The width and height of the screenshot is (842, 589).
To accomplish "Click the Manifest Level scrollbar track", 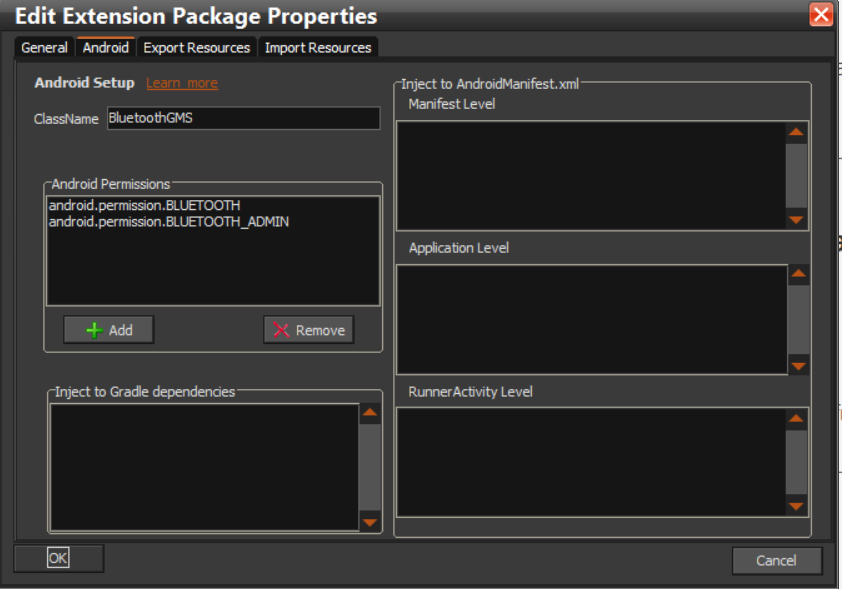I will (796, 175).
